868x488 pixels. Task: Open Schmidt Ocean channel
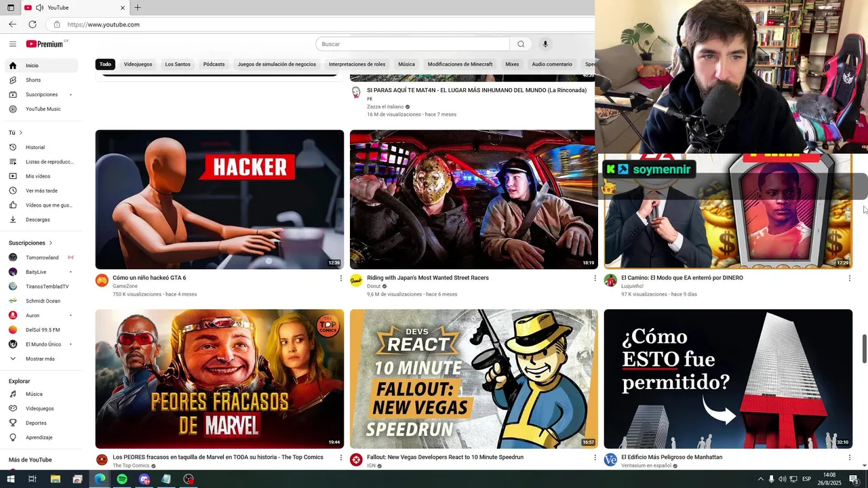point(42,301)
